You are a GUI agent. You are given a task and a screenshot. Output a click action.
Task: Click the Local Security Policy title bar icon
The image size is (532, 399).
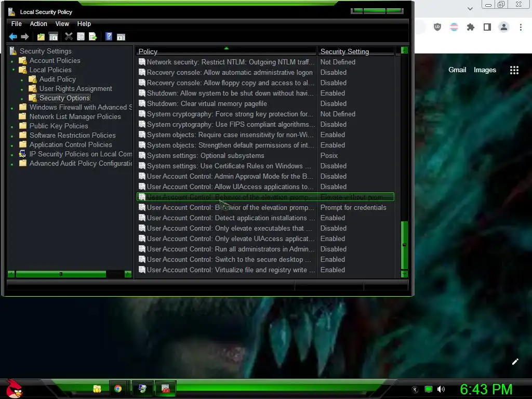(12, 12)
